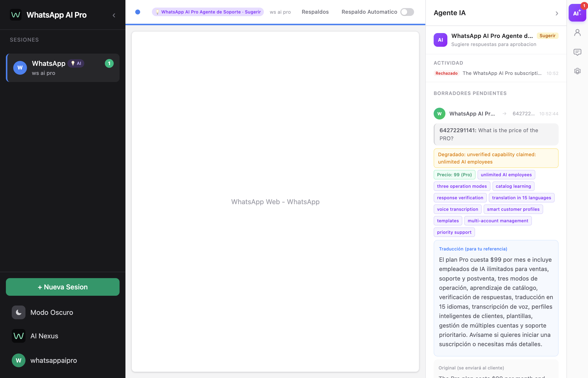The height and width of the screenshot is (378, 588).
Task: Collapse the left sessions sidebar
Action: (114, 15)
